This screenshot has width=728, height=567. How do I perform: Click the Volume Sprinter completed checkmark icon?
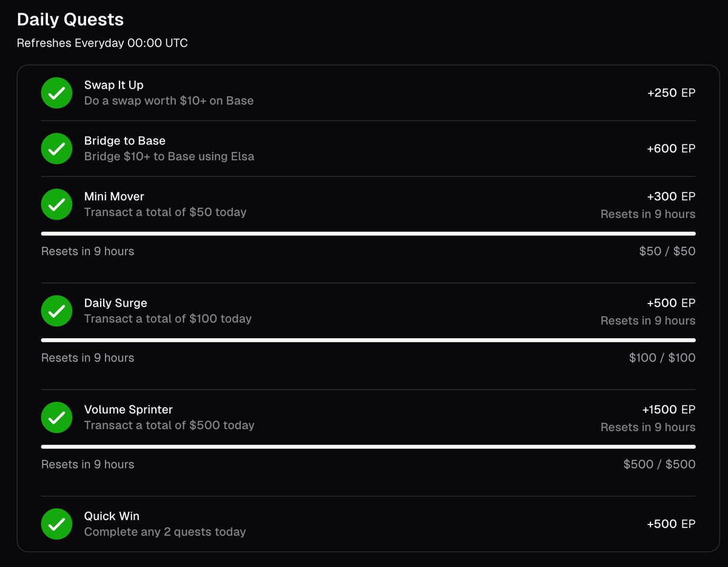tap(56, 418)
